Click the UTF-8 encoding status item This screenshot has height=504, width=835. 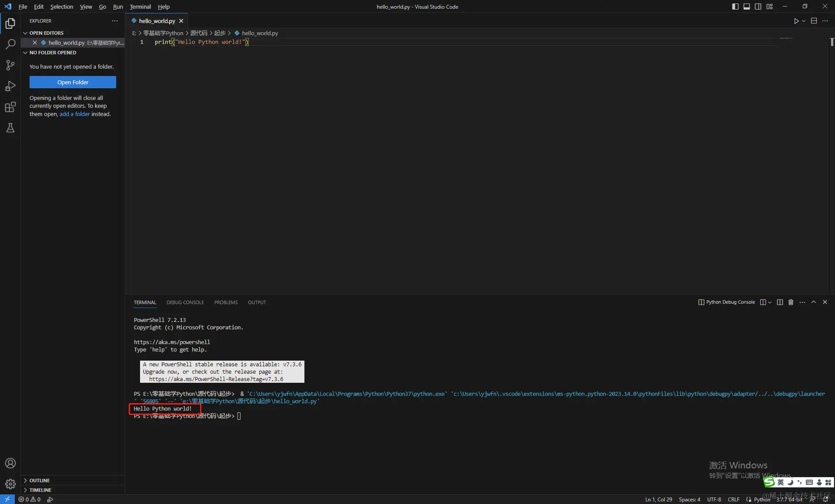click(714, 499)
